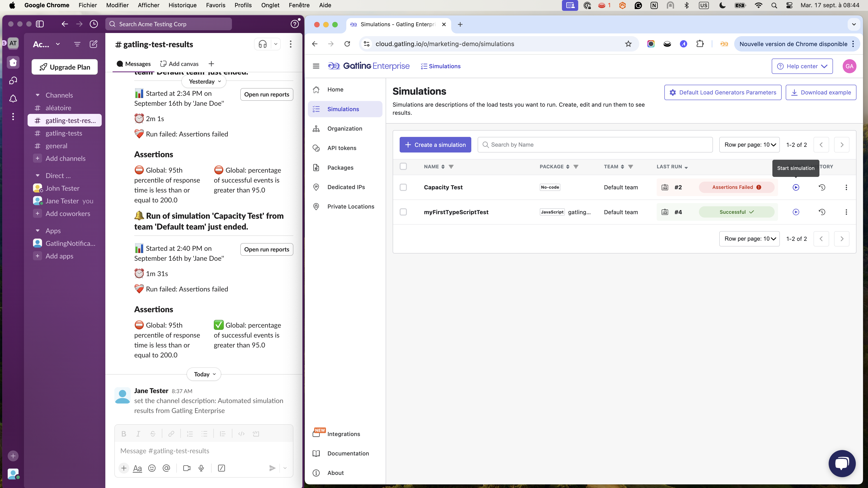Toggle Slack sidebar panel icon

pos(40,24)
